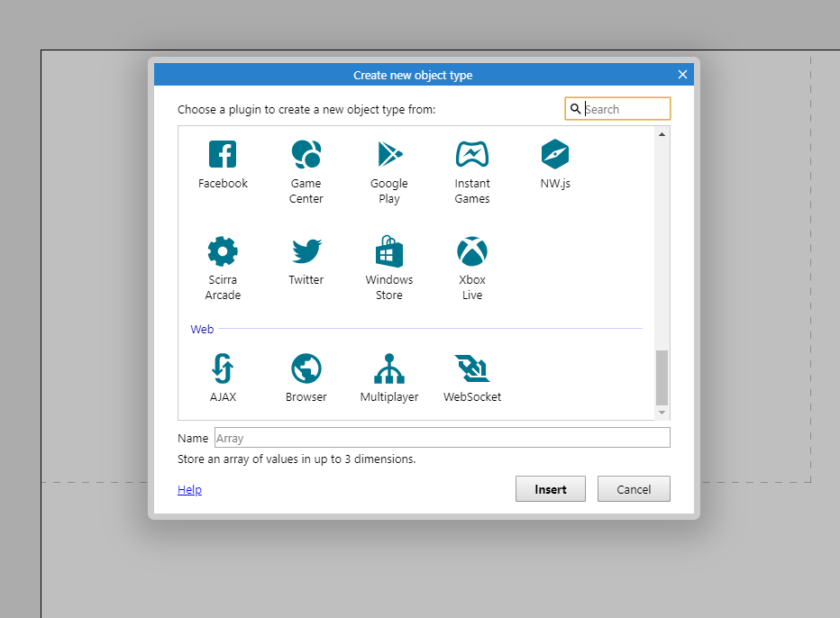
Task: Select the Instant Games plugin
Action: click(x=472, y=154)
